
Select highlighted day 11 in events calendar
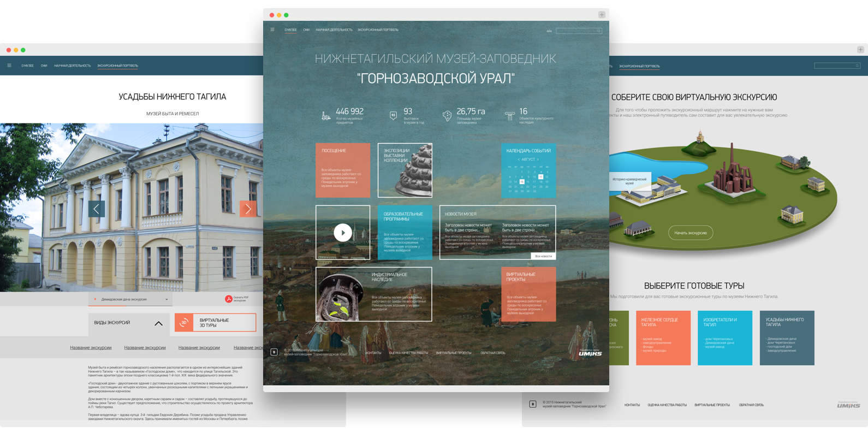tap(540, 177)
